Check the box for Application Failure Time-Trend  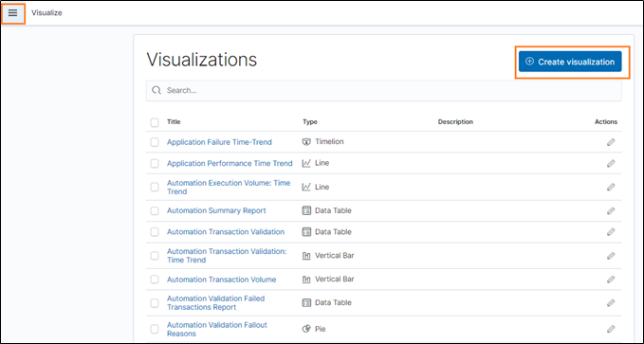tap(155, 142)
